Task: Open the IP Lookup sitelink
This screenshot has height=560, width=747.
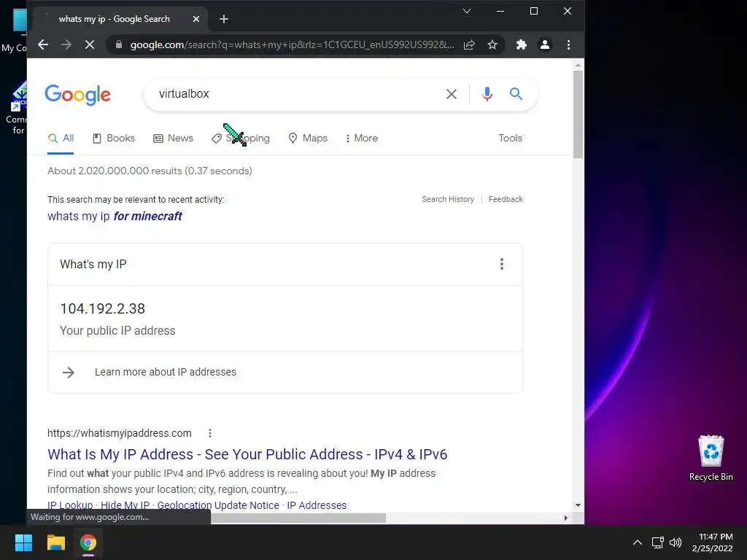Action: 70,505
